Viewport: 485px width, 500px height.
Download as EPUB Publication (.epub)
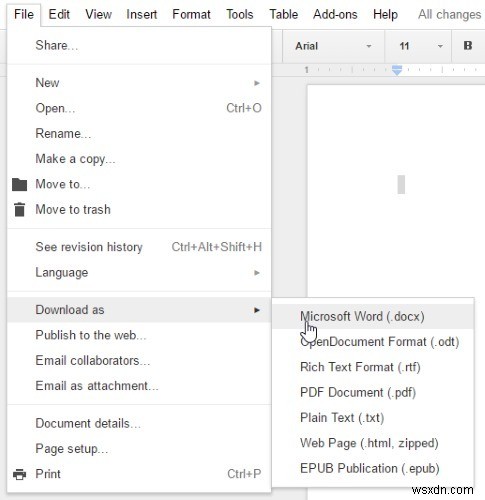tap(373, 468)
